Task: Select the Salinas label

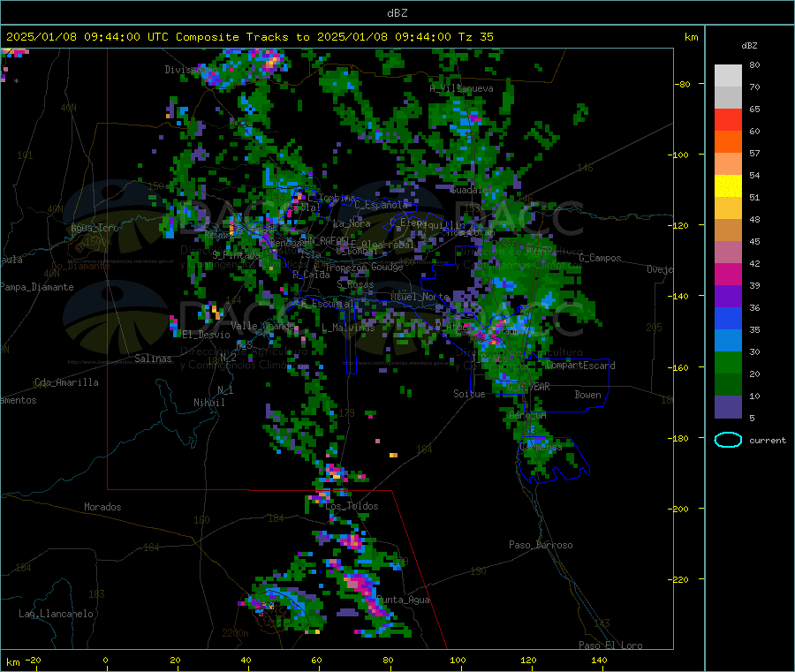Action: 153,359
